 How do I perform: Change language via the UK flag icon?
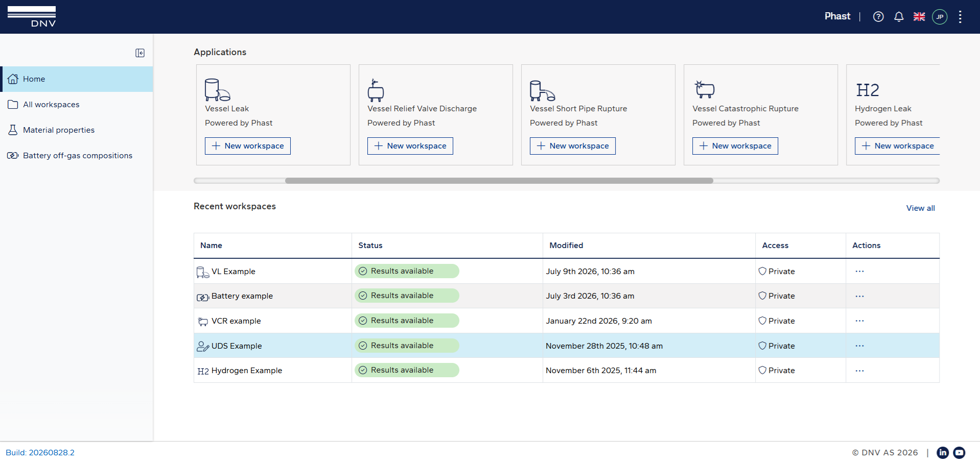click(919, 17)
